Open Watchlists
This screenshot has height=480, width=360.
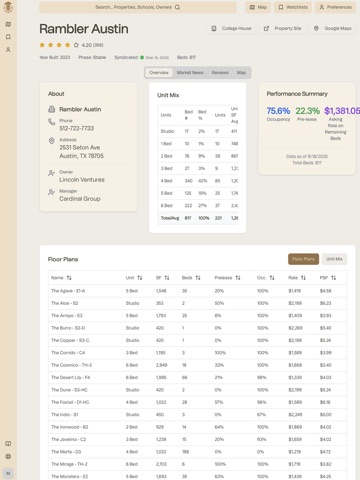point(293,7)
